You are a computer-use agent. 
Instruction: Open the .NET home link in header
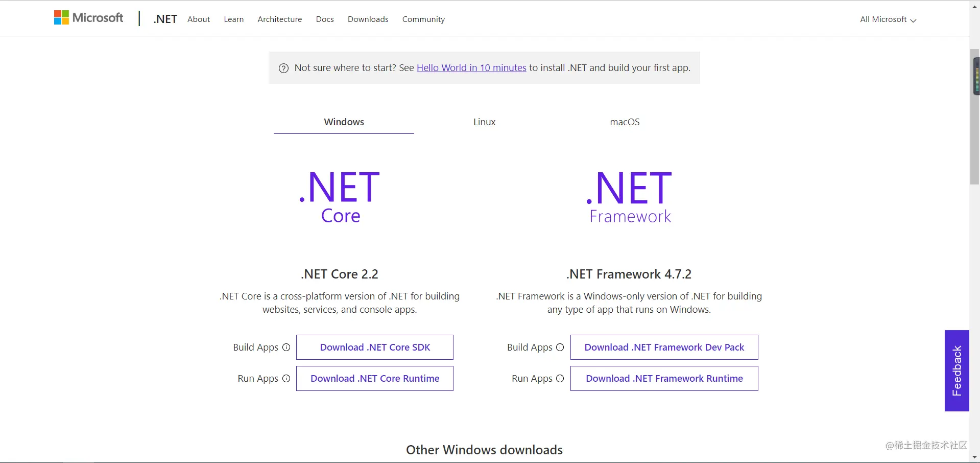165,19
